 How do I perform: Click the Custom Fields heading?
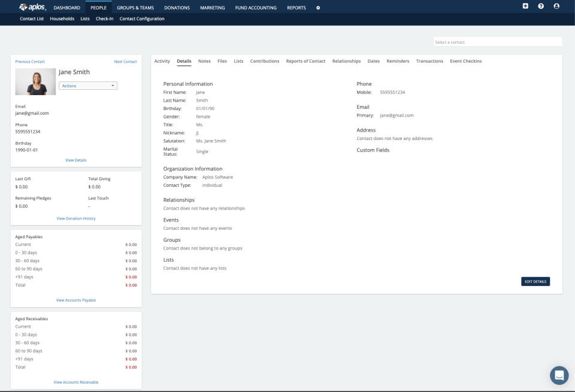click(x=373, y=150)
